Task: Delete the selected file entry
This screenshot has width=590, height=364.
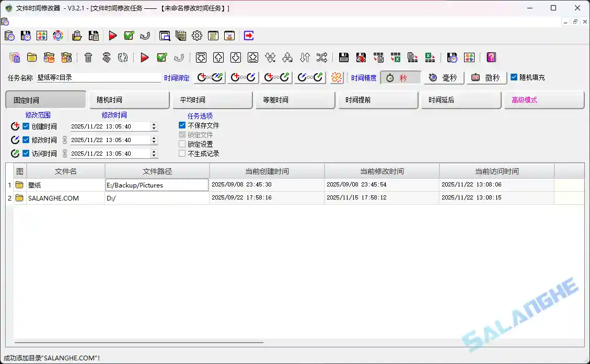Action: pos(88,57)
